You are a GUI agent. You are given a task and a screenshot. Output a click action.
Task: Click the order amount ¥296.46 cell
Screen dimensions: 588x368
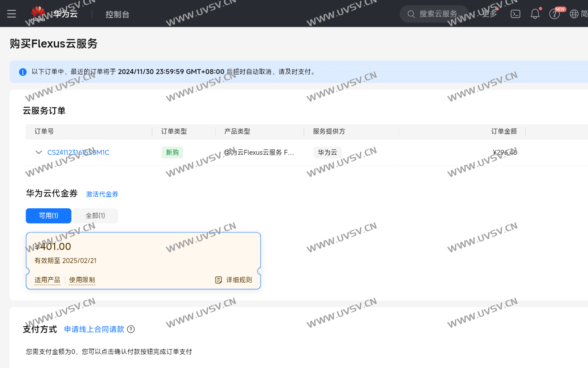point(505,153)
